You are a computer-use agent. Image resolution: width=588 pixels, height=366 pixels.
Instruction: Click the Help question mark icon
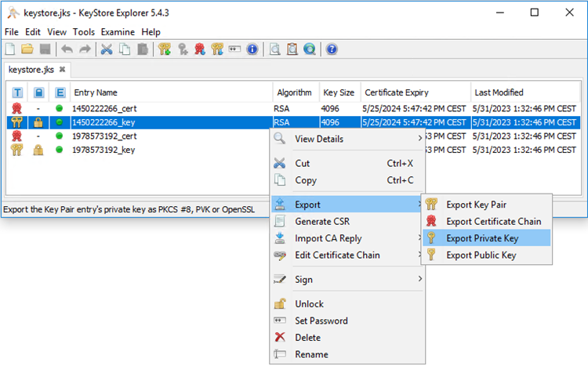coord(332,49)
